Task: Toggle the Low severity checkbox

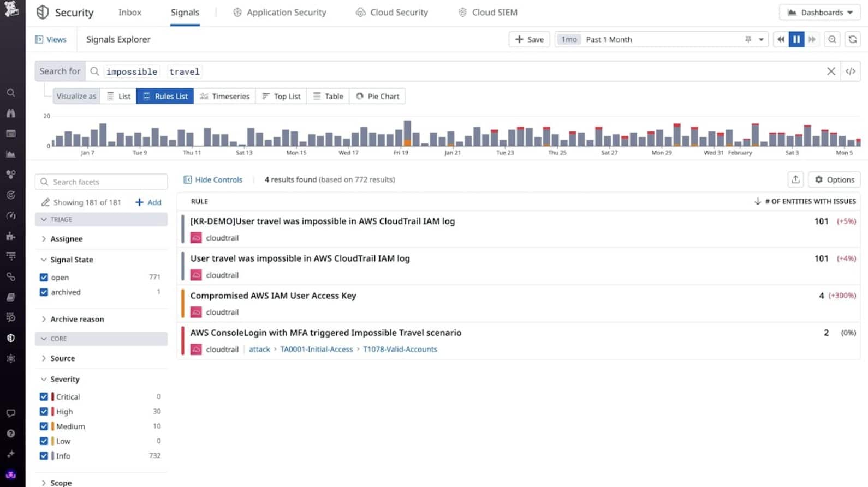Action: [x=44, y=441]
